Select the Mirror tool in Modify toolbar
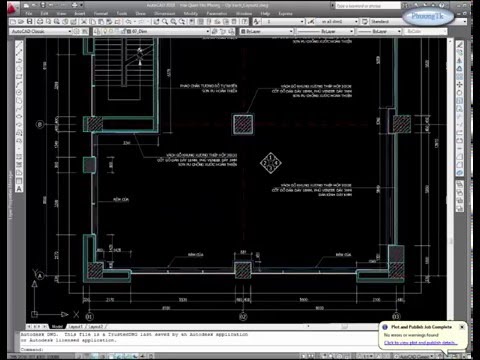 pos(460,61)
